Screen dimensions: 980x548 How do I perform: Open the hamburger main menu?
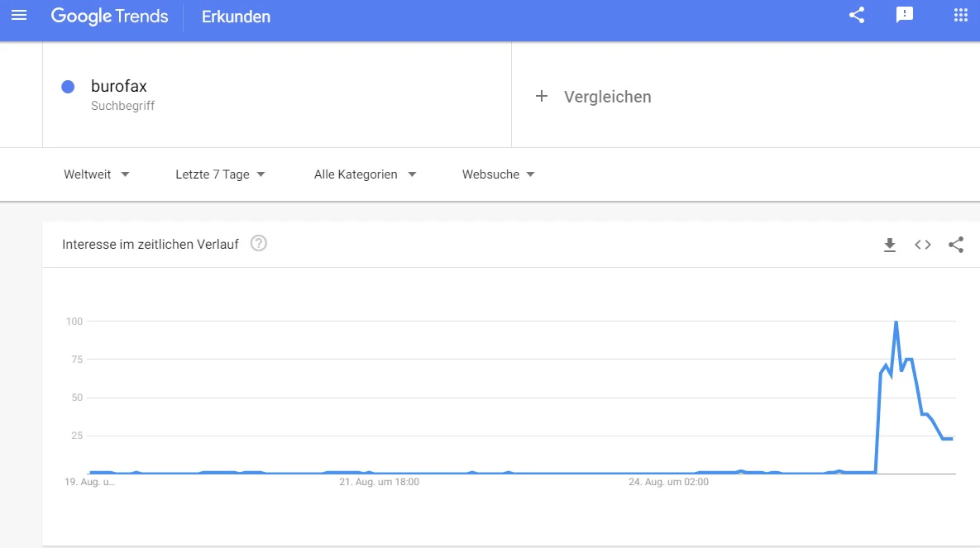coord(19,15)
